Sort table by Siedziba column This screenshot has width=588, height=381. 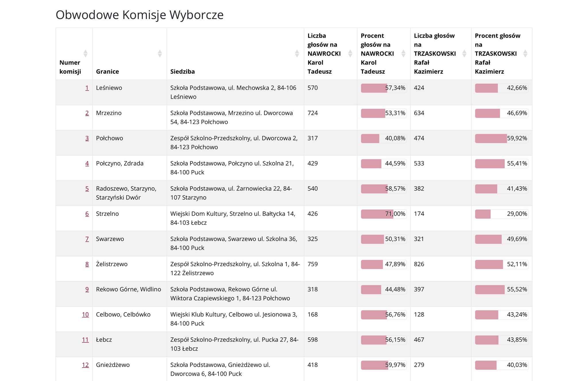(297, 53)
